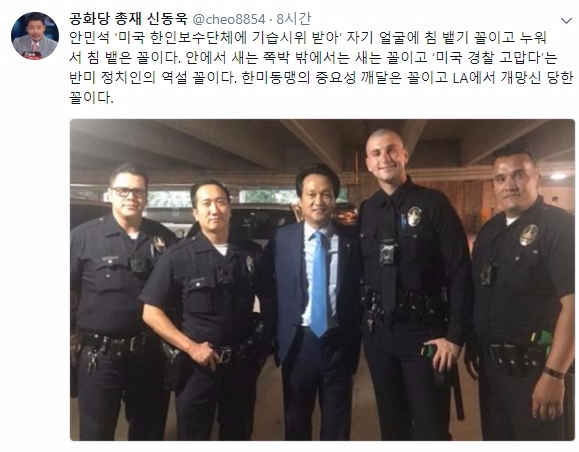Click the blue necktie in the photo
The image size is (579, 452).
pos(319,283)
